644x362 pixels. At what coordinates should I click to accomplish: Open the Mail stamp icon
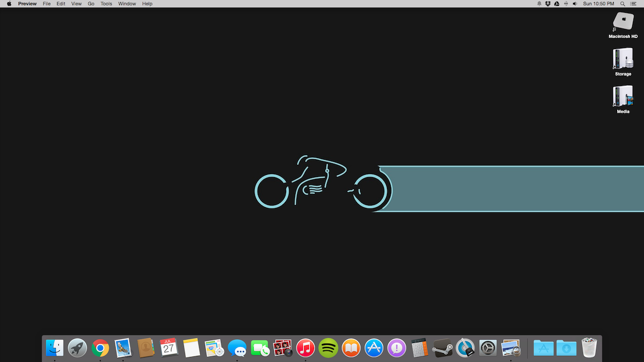coord(123,348)
